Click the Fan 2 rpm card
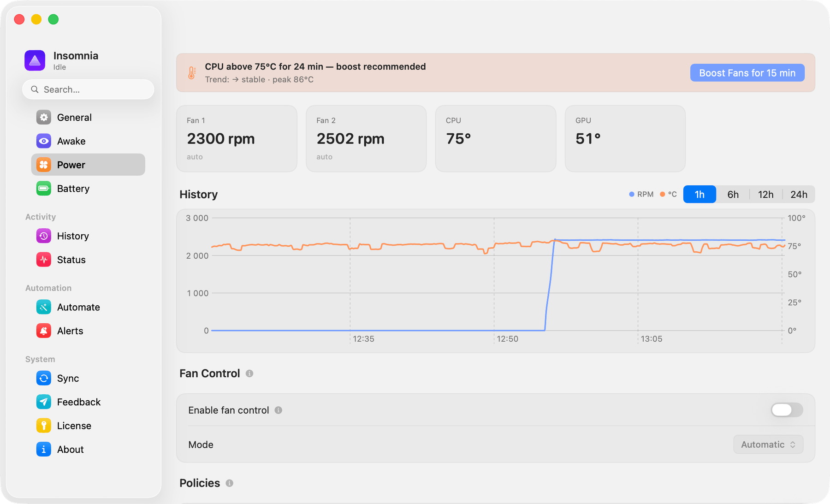830x504 pixels. click(x=366, y=139)
